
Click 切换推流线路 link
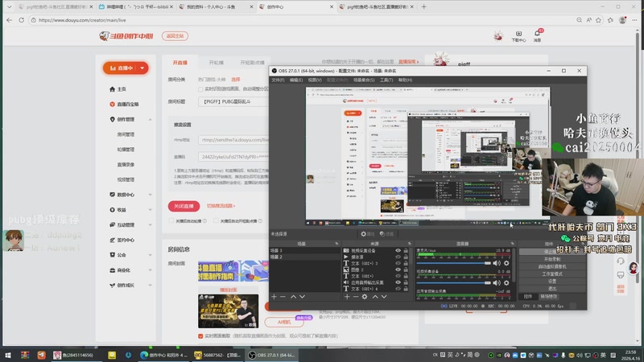[x=221, y=206]
